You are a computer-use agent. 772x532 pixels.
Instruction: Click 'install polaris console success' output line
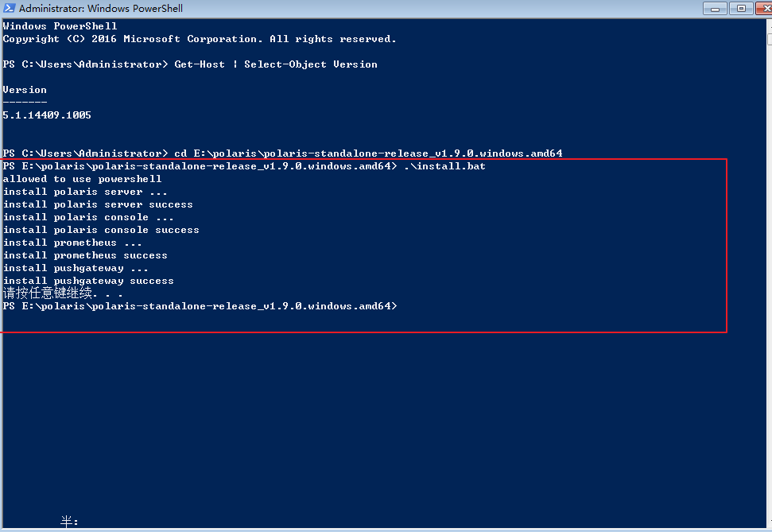[101, 230]
